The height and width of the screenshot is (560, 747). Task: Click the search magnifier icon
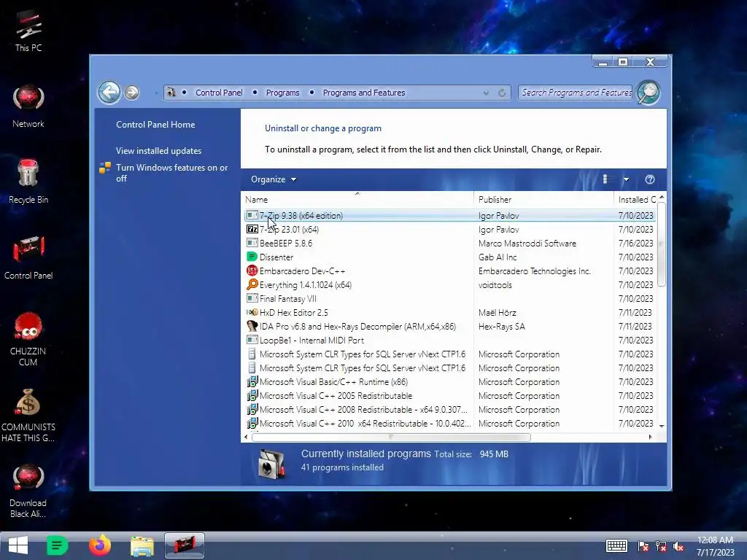pyautogui.click(x=649, y=92)
